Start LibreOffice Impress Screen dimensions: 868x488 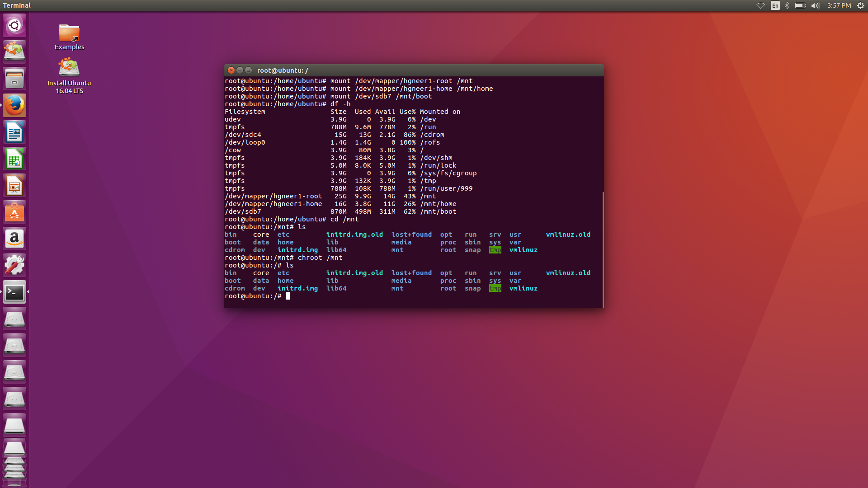click(14, 185)
